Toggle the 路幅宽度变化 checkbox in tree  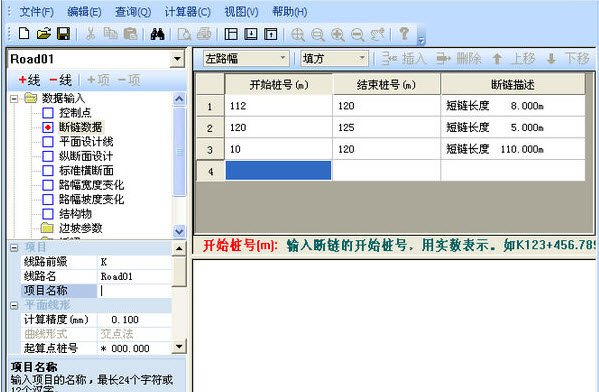point(48,185)
